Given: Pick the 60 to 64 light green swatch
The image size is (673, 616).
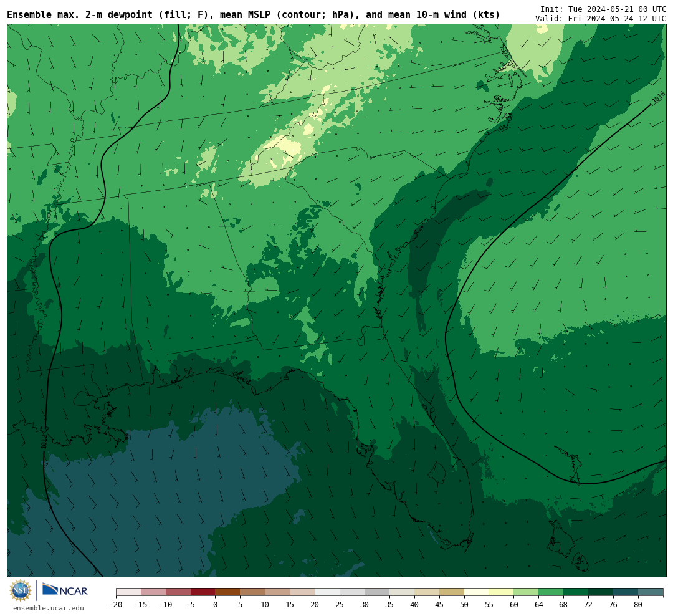Looking at the screenshot, I should [x=527, y=592].
